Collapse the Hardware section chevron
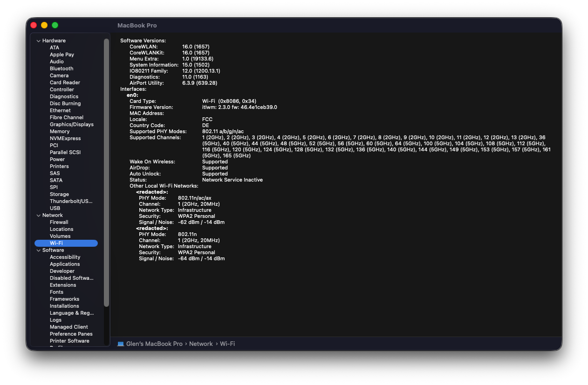 (38, 41)
